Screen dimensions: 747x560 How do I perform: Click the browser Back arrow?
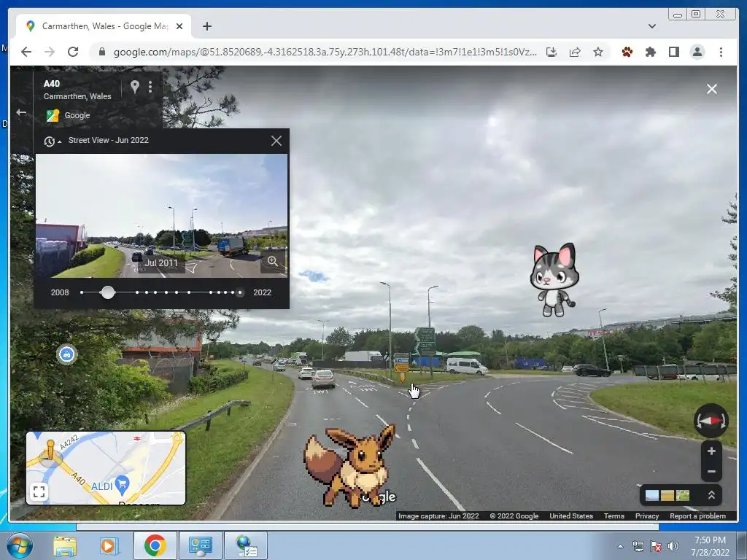[x=26, y=52]
